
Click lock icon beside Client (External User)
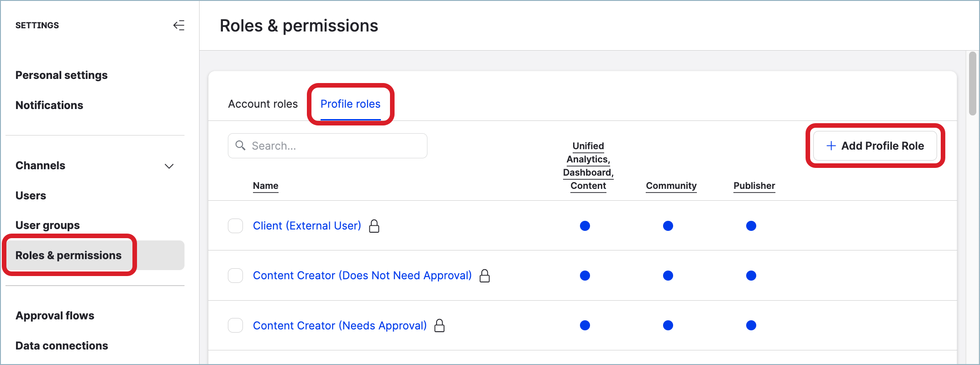point(374,226)
